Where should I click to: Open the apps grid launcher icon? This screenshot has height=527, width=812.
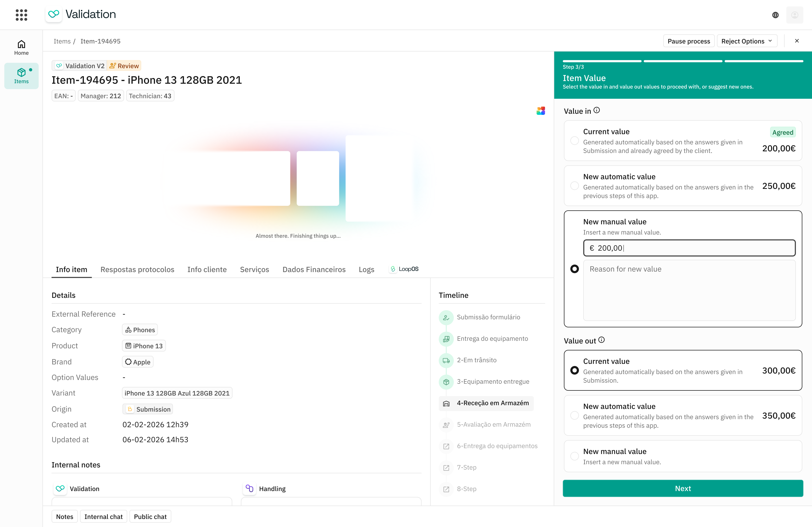(21, 15)
